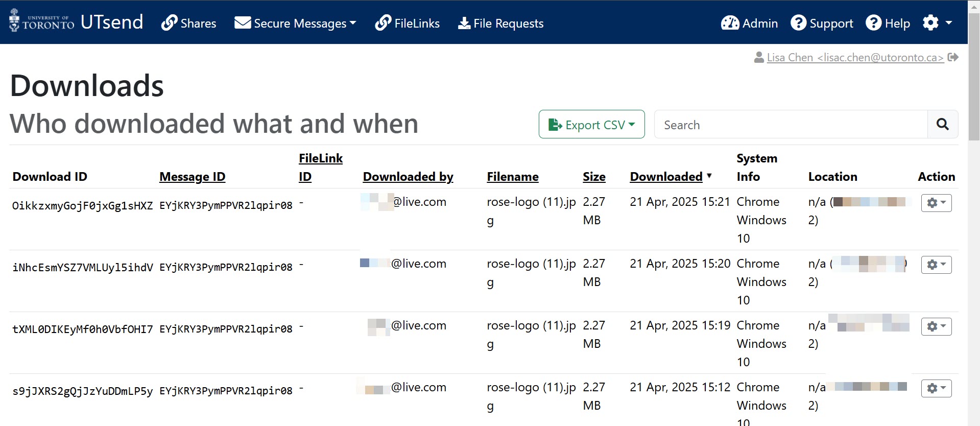Click the University of Toronto UTsend logo
The height and width of the screenshot is (426, 980).
pyautogui.click(x=76, y=22)
